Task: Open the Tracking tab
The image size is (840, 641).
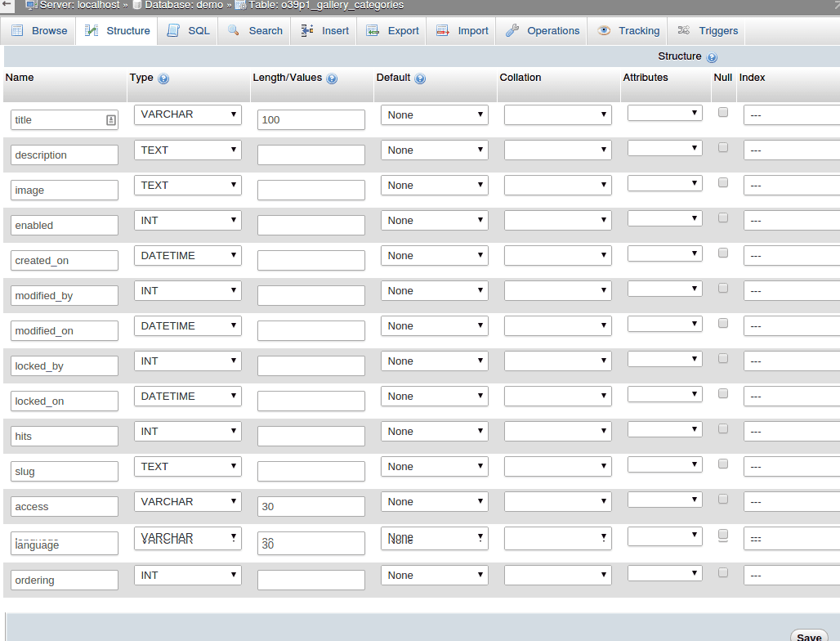Action: click(x=628, y=30)
